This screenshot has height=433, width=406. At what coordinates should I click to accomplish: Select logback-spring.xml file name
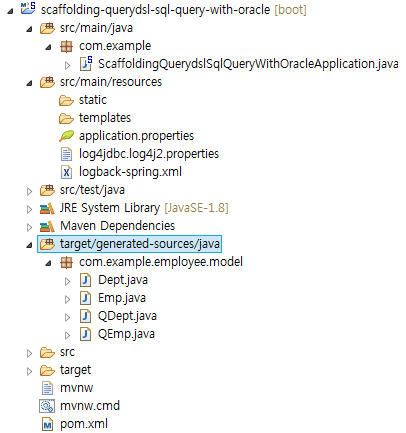tap(130, 172)
